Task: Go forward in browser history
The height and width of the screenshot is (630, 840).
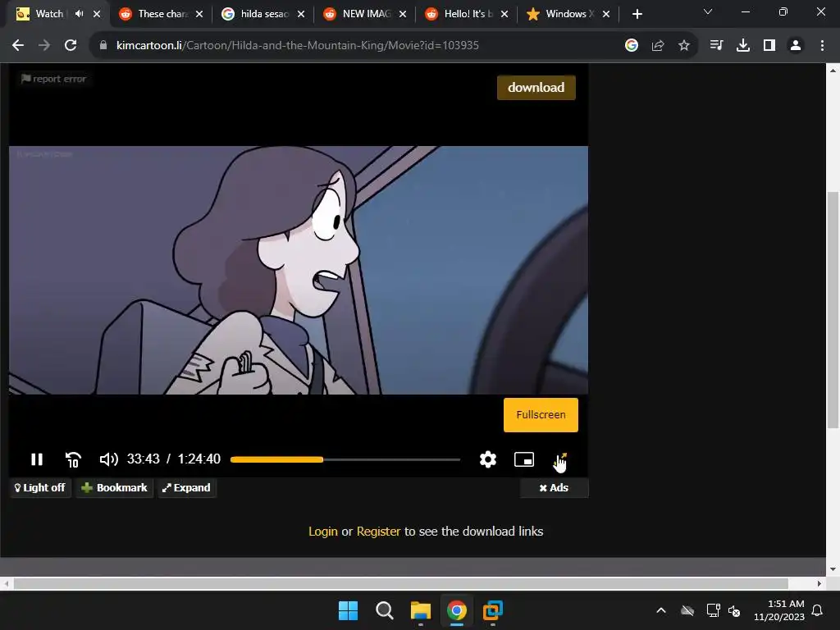Action: (x=44, y=46)
